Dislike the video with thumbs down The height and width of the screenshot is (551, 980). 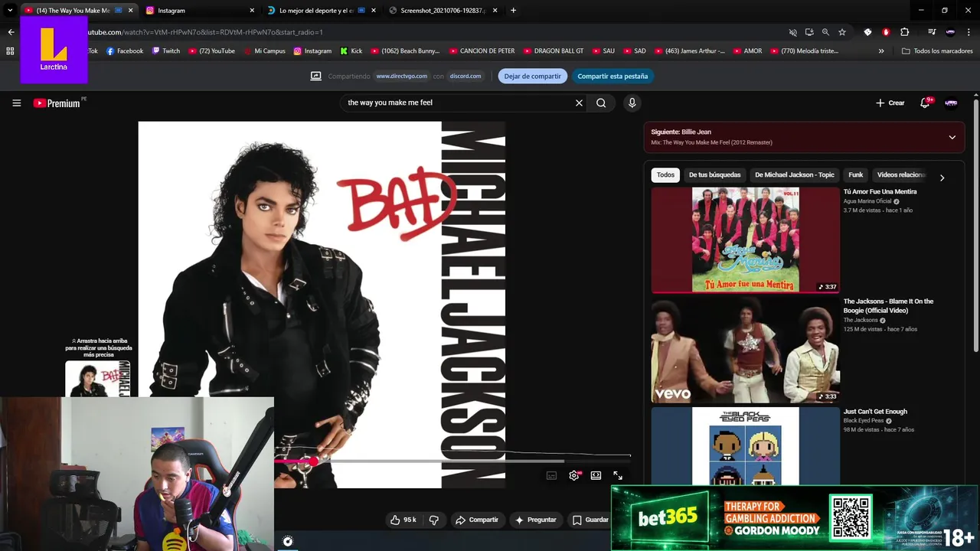[x=433, y=520]
